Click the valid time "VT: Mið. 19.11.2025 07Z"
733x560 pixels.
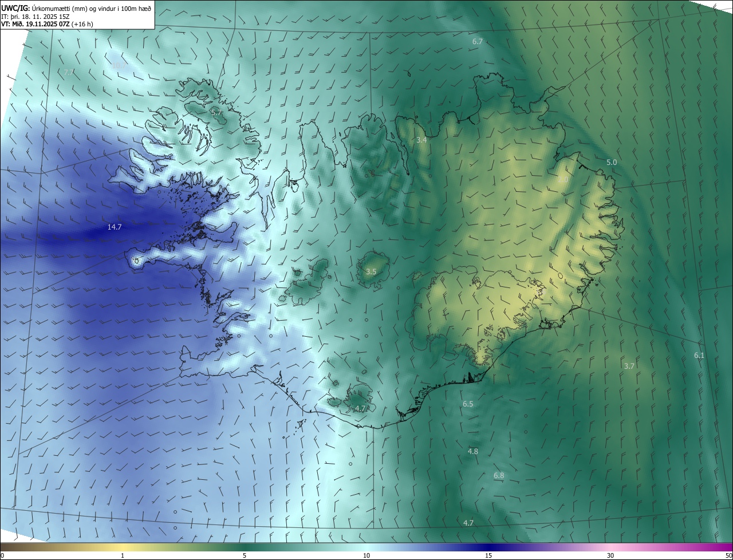pos(36,24)
